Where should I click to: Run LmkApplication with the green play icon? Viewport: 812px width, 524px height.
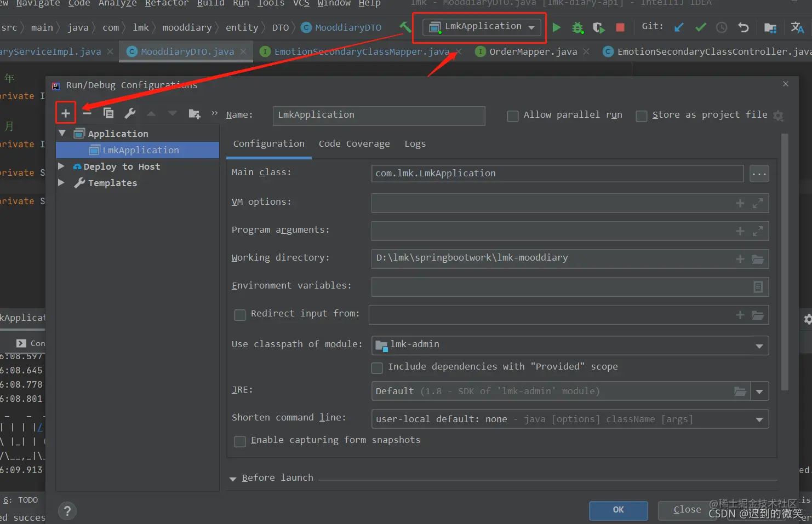557,27
